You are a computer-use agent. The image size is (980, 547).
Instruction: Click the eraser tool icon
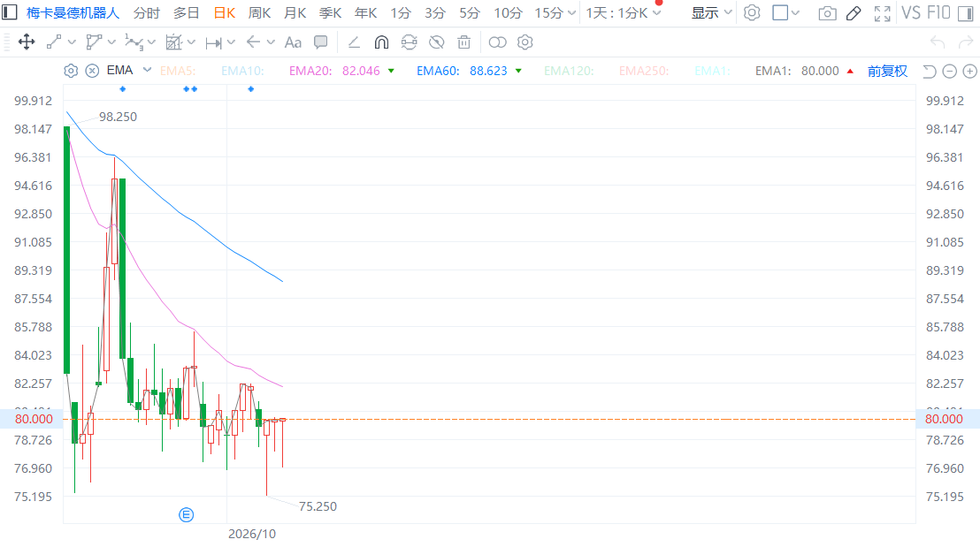pyautogui.click(x=354, y=42)
